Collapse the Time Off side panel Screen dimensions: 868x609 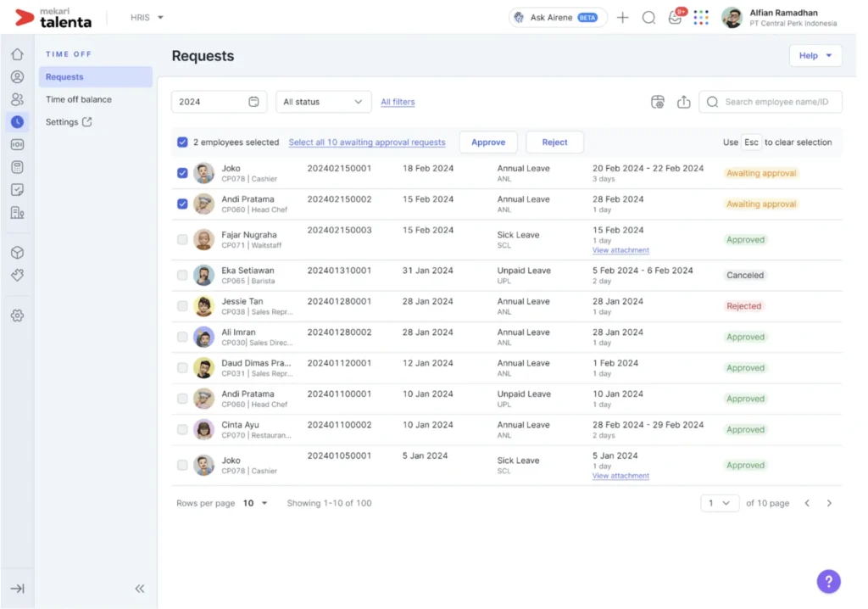coord(140,589)
